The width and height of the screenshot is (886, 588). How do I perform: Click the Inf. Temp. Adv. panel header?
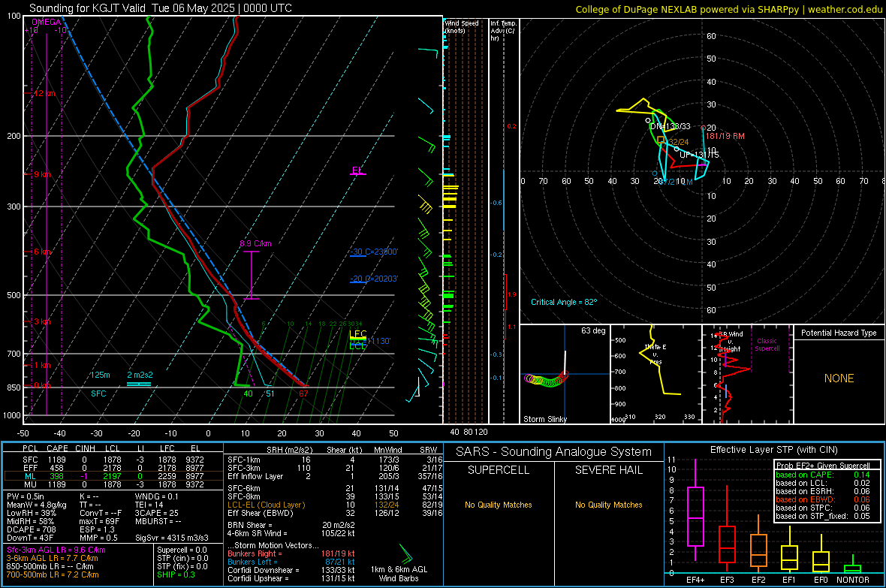click(503, 31)
